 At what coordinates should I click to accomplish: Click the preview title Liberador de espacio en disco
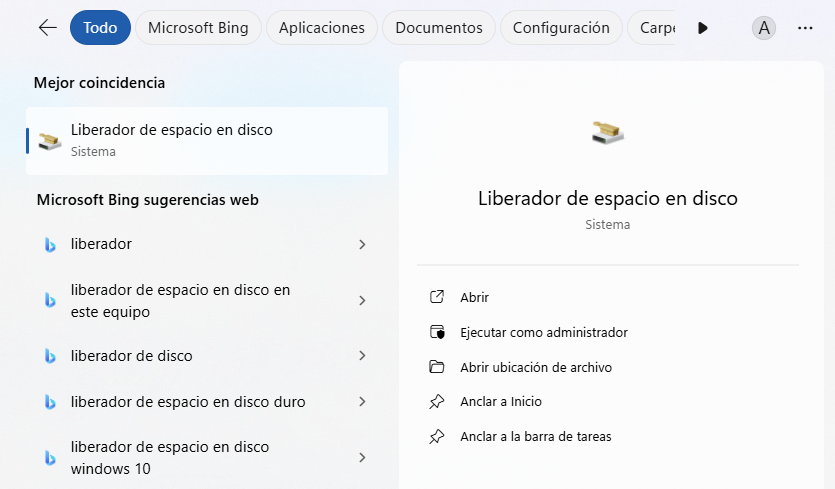[608, 198]
